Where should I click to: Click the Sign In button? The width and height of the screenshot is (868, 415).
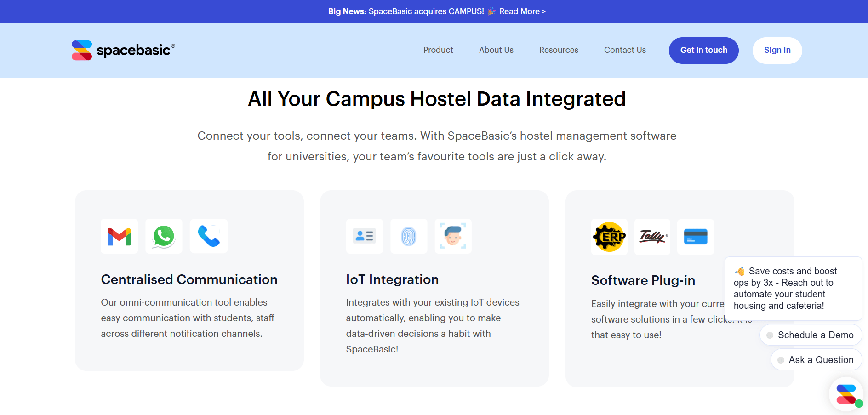pyautogui.click(x=777, y=51)
